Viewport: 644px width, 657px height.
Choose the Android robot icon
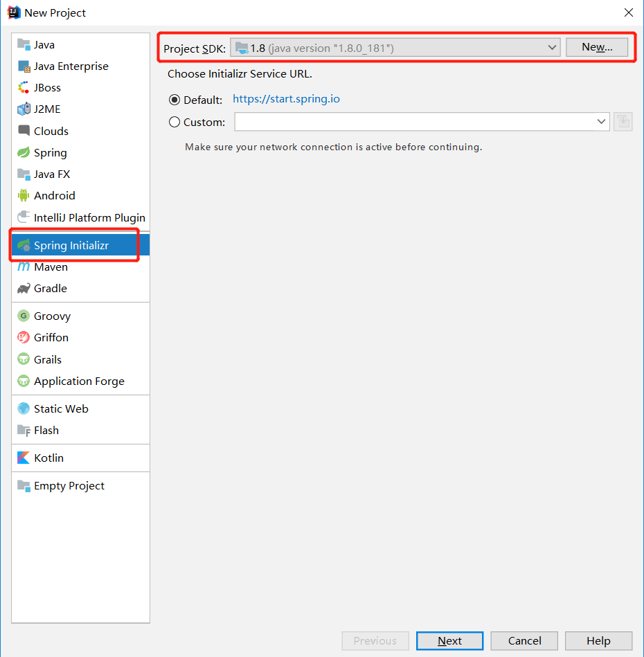click(x=24, y=195)
